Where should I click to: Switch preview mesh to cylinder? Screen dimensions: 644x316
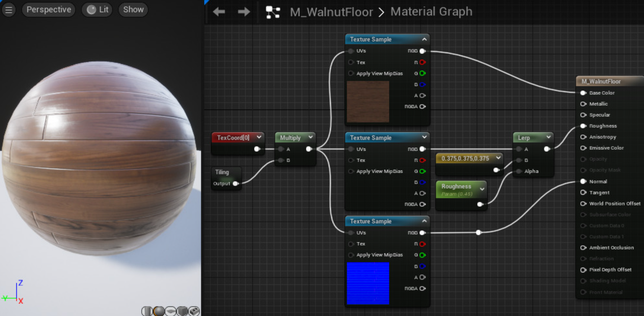coord(147,311)
